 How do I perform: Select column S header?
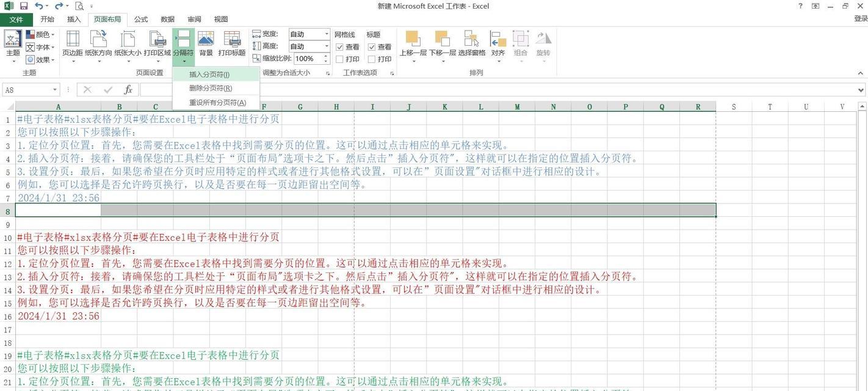(x=734, y=106)
